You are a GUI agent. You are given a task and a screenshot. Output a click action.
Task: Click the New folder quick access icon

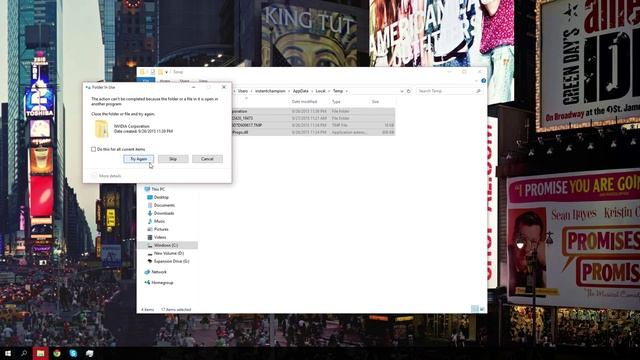pyautogui.click(x=160, y=72)
